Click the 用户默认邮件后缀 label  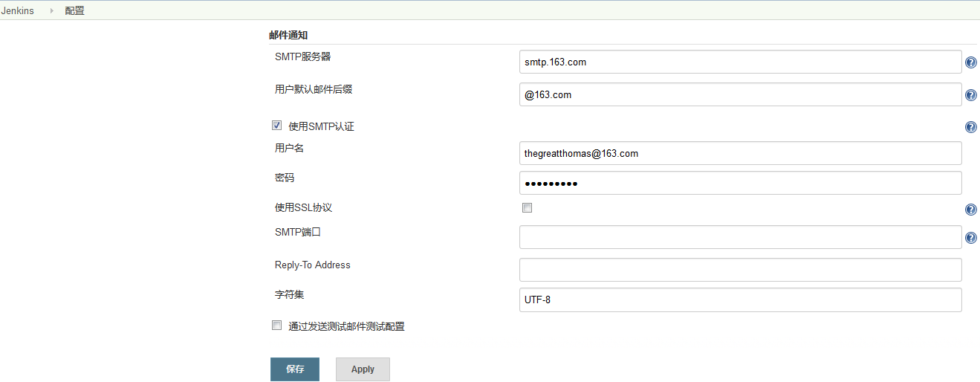tap(314, 89)
